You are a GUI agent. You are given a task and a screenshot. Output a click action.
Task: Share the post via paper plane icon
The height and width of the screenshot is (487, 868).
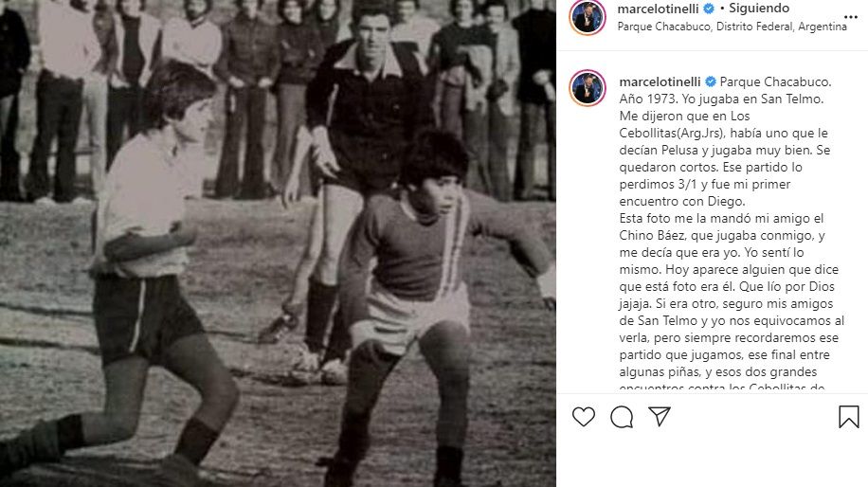660,416
